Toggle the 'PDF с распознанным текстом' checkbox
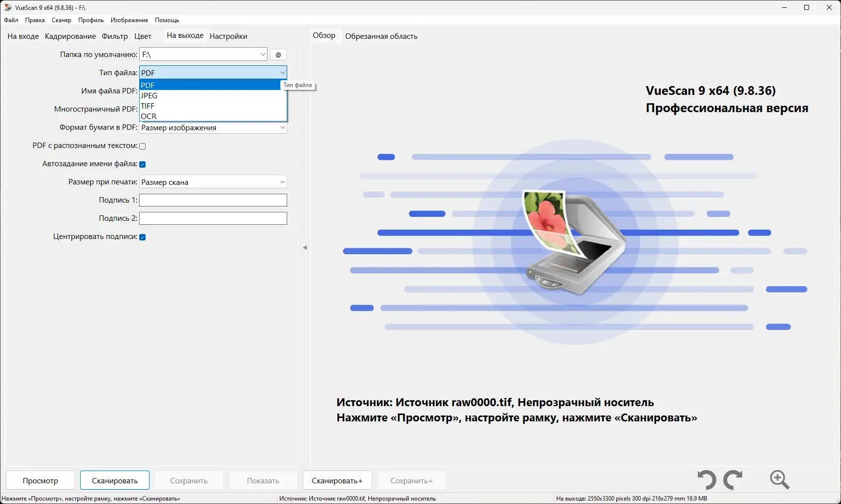This screenshot has width=841, height=504. pyautogui.click(x=143, y=146)
